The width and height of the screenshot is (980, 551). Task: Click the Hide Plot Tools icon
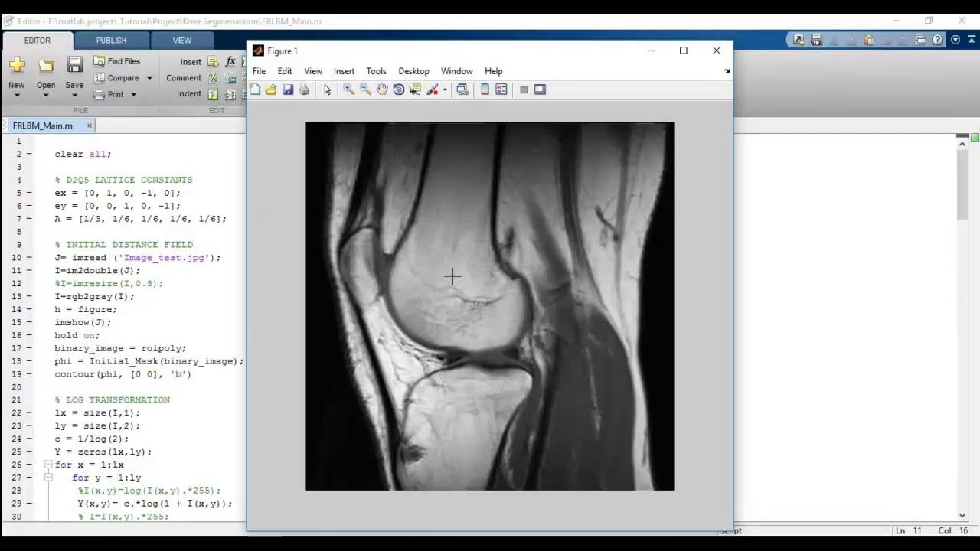coord(524,90)
